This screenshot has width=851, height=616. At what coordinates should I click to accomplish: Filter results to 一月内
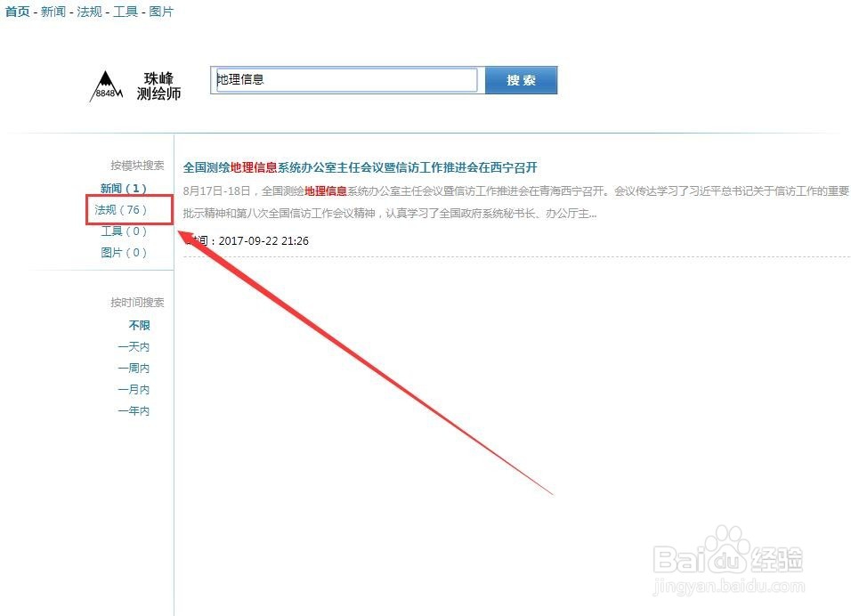[134, 389]
